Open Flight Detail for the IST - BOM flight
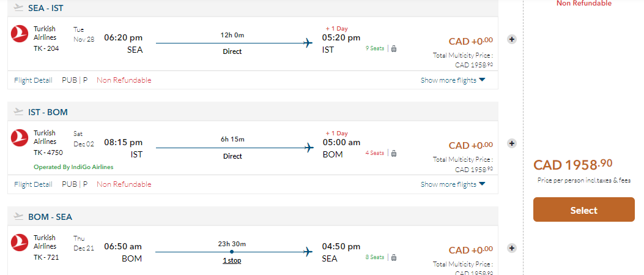 [x=33, y=184]
